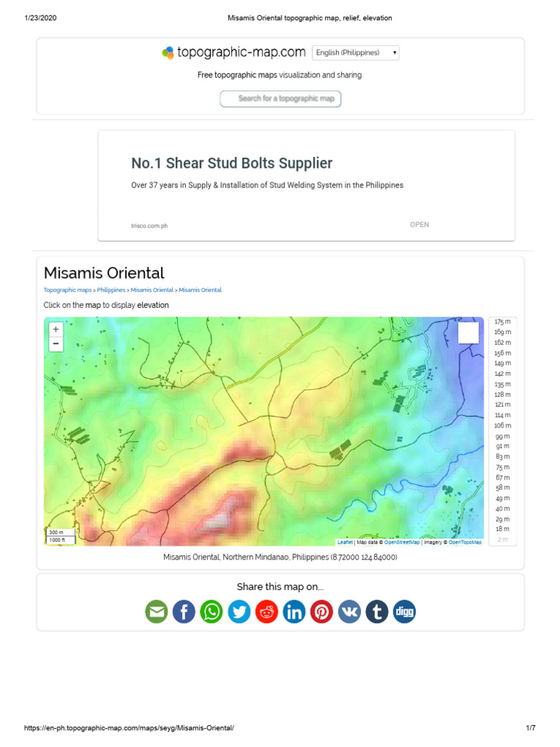Click the page URL in the footer
560x747 pixels.
[129, 728]
